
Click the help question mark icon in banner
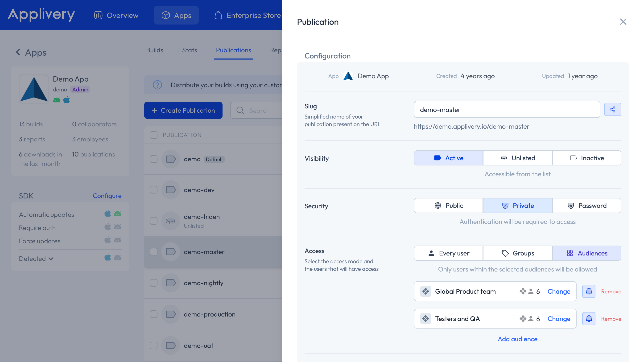[x=157, y=85]
